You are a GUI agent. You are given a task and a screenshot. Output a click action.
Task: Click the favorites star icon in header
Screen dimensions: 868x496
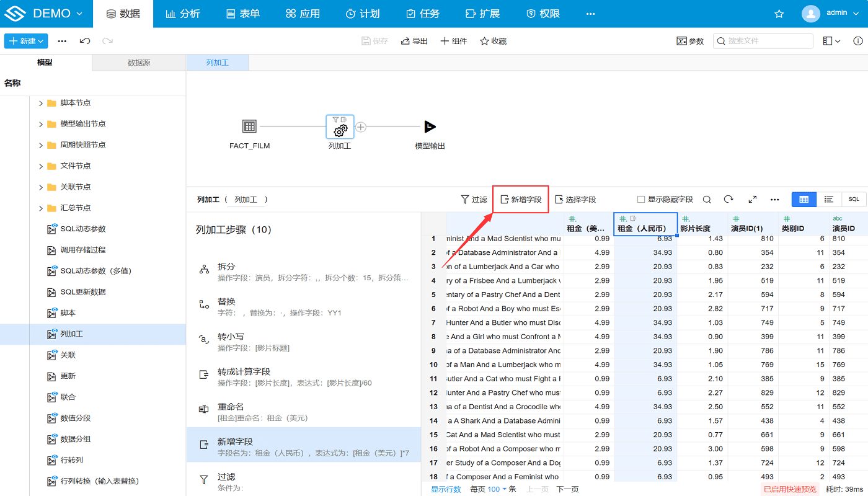pos(779,14)
